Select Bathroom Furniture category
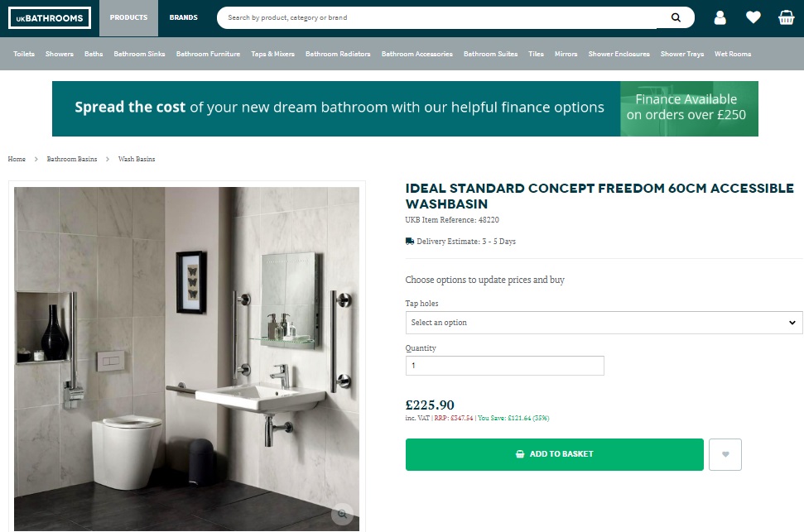This screenshot has width=804, height=532. [x=208, y=54]
